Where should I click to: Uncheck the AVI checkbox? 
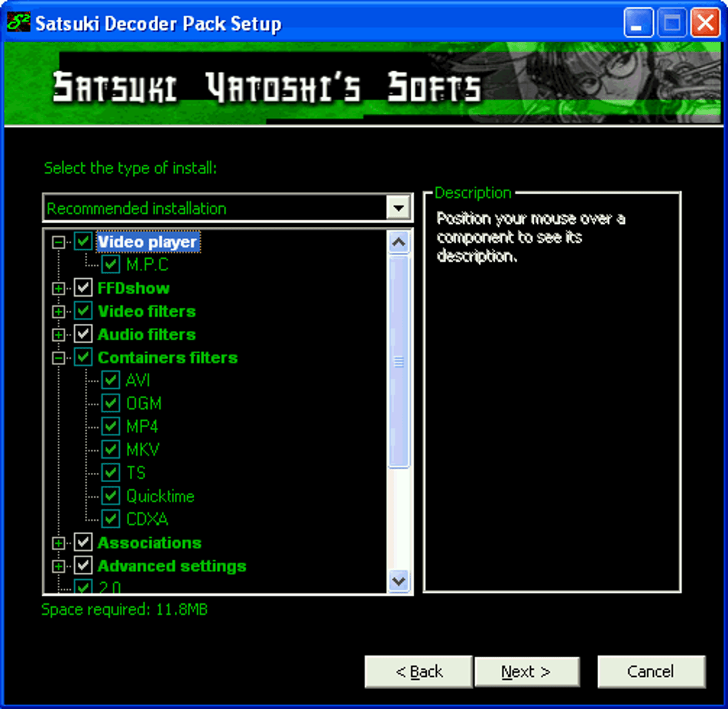click(111, 380)
